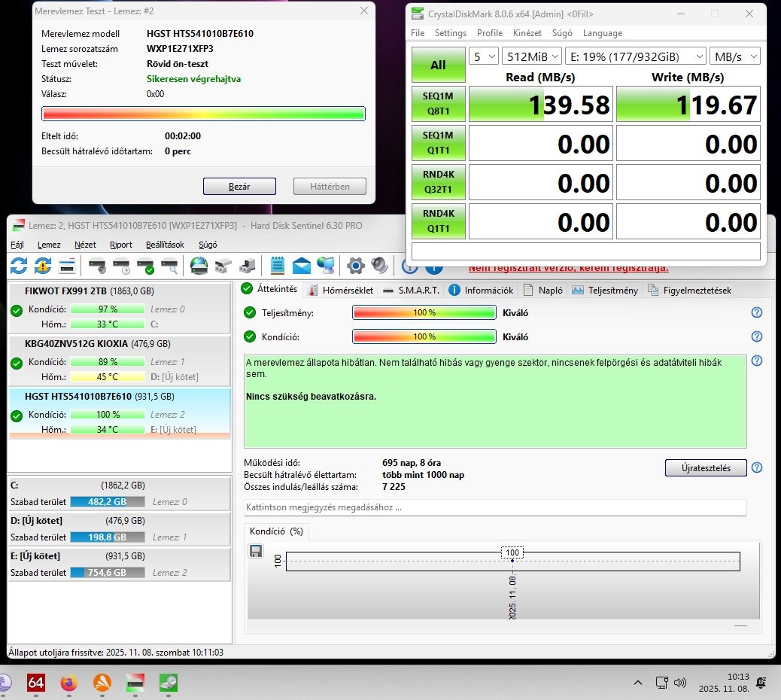Click the refresh disk status toolbar icon
781x700 pixels.
[19, 265]
